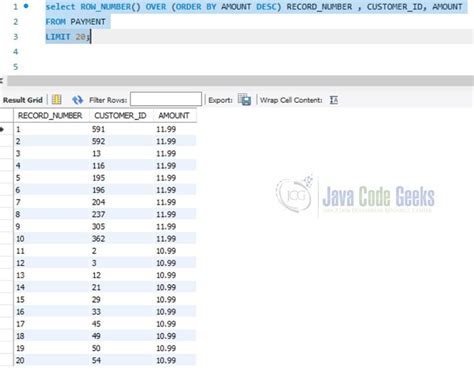474x375 pixels.
Task: Select CUSTOMER_ID cell 45
Action: pos(121,324)
